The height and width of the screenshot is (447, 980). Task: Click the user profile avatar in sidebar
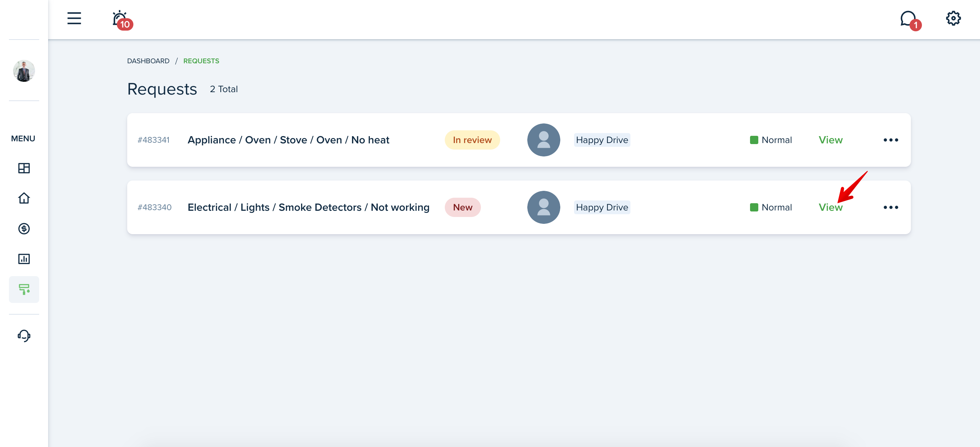pos(24,71)
